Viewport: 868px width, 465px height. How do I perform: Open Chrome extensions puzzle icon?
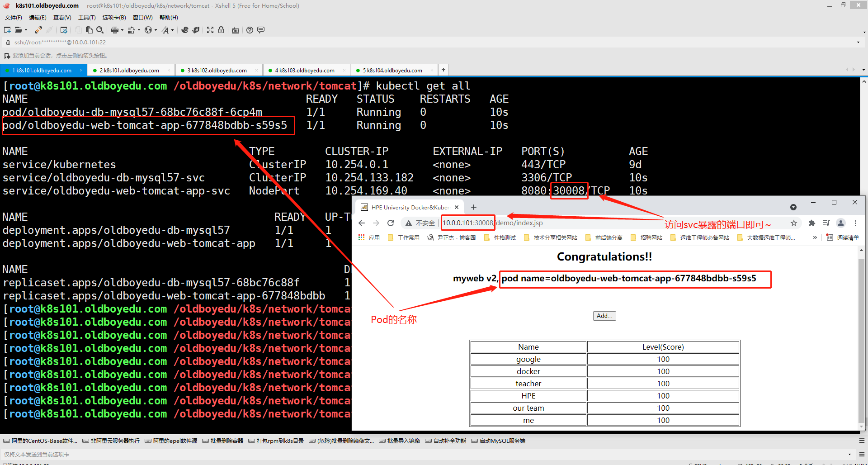[812, 223]
